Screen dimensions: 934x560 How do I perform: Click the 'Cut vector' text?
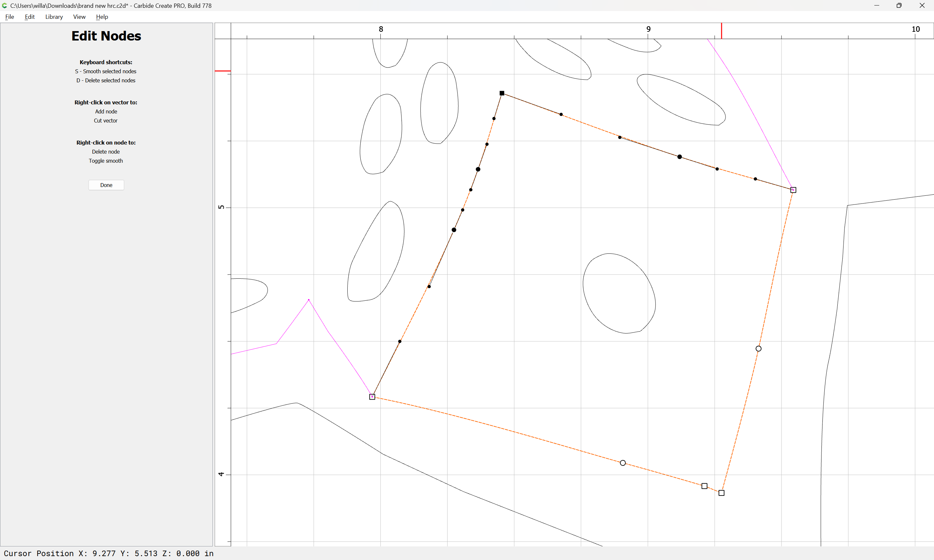point(106,121)
